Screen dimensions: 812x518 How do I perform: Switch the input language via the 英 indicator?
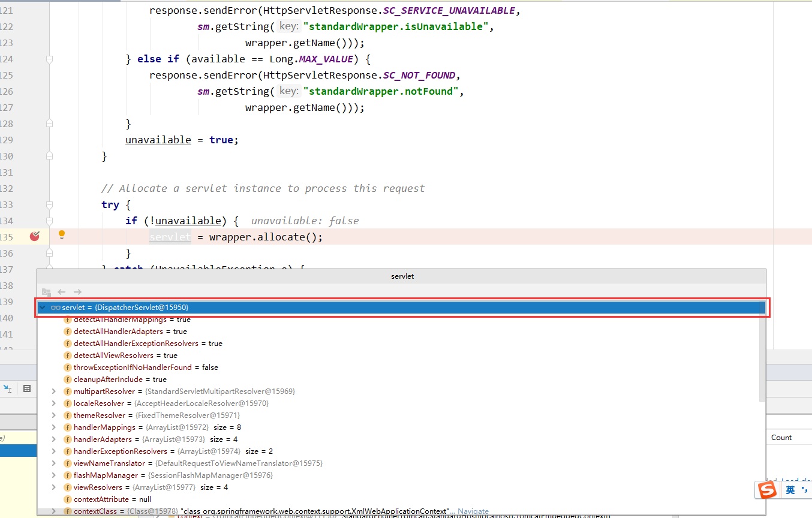click(790, 490)
